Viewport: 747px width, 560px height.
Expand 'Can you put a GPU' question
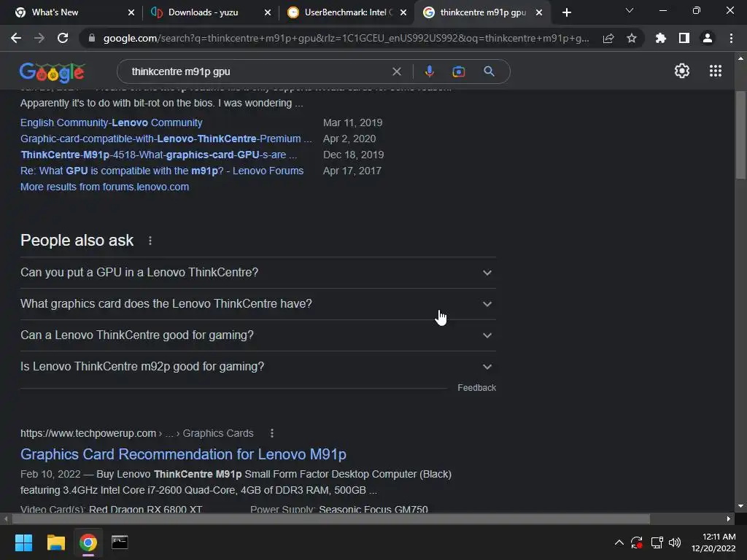(258, 273)
